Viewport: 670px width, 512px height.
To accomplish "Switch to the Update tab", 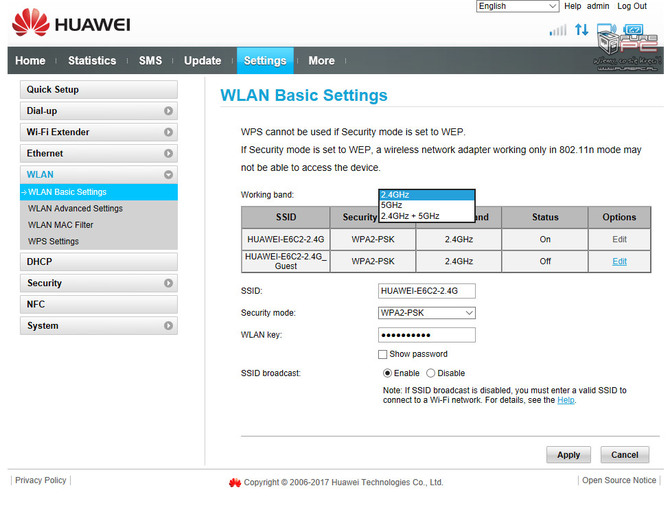I will click(x=203, y=61).
